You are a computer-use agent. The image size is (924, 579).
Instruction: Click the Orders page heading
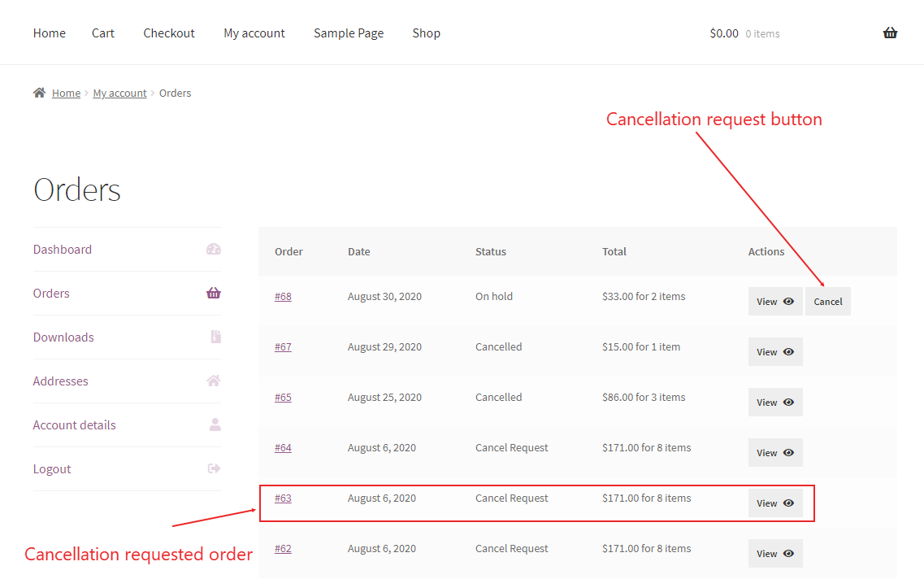(x=76, y=189)
